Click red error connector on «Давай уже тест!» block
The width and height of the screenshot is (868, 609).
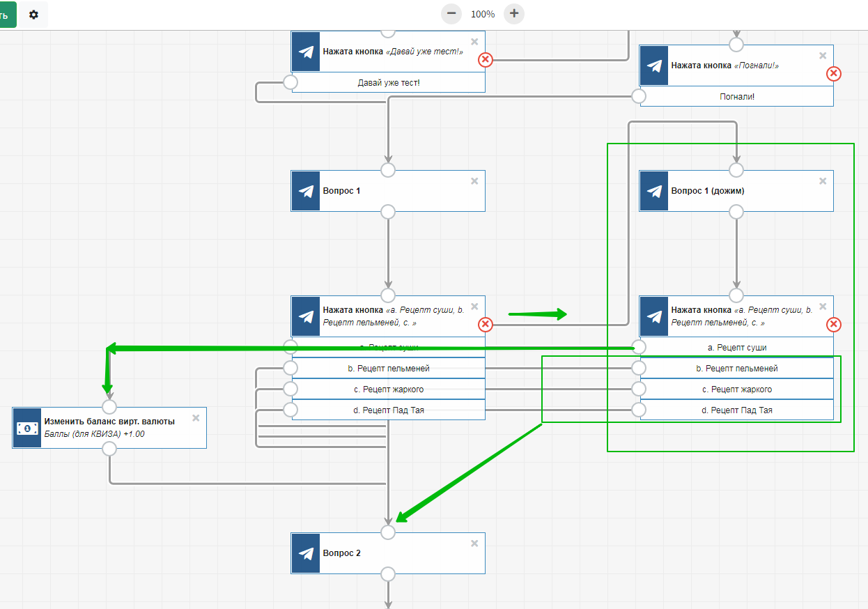[486, 60]
